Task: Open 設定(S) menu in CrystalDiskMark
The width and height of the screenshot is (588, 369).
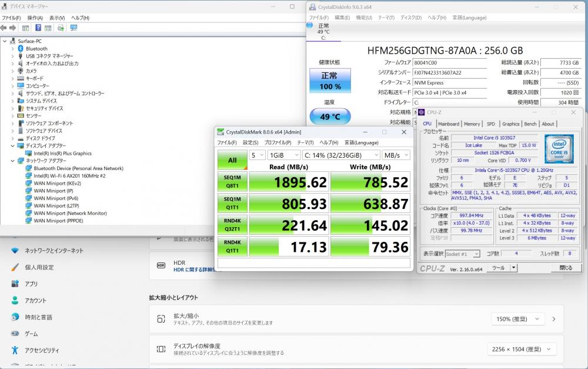Action: 250,142
